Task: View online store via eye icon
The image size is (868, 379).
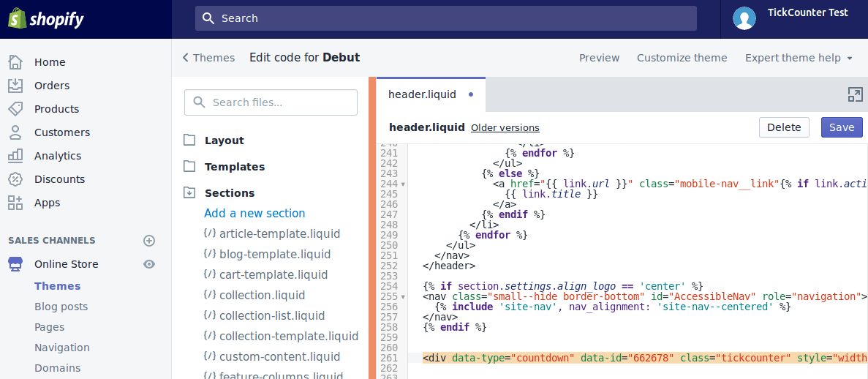Action: click(x=149, y=264)
